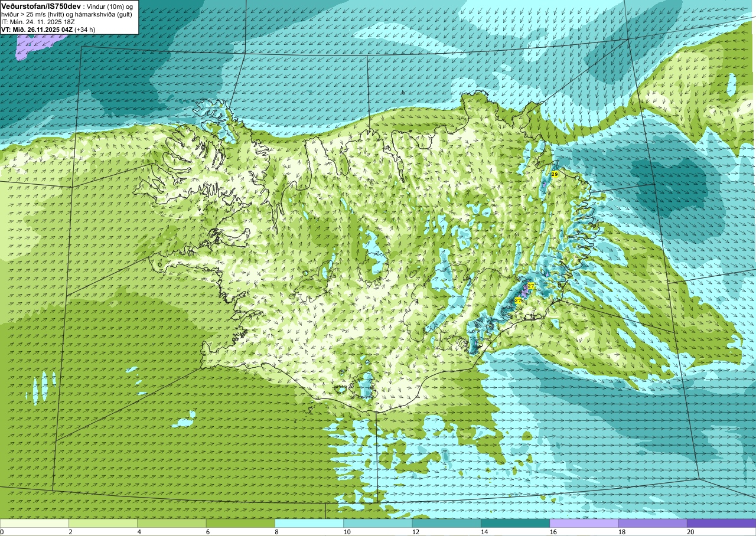Click the legend tick label "2"
The width and height of the screenshot is (756, 536).
coord(70,532)
